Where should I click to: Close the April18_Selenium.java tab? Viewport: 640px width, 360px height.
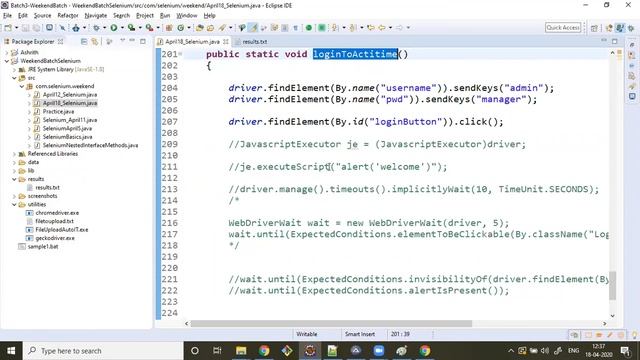[226, 42]
